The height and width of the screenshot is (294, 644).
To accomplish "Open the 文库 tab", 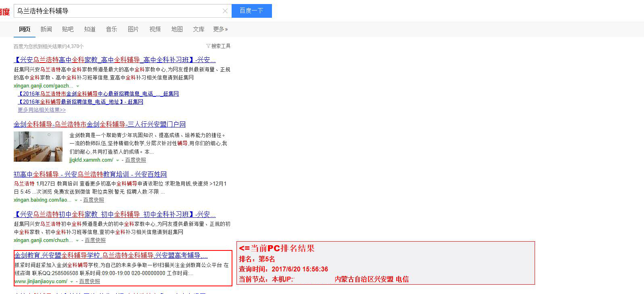I will pyautogui.click(x=199, y=29).
